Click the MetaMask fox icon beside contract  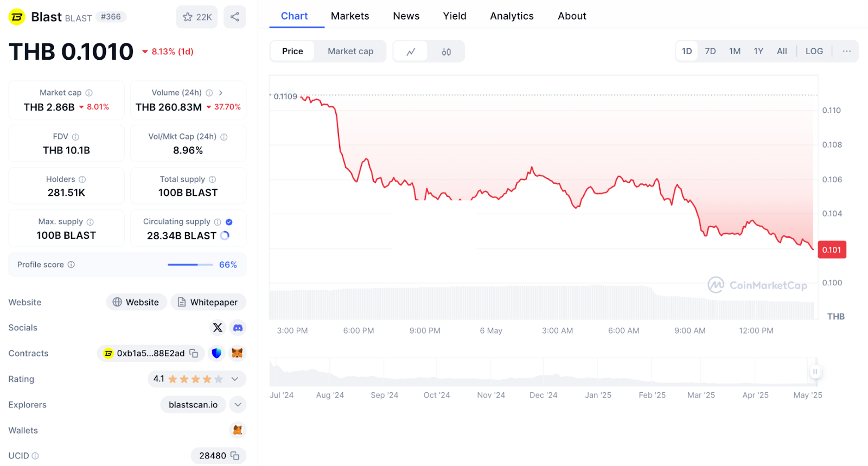tap(237, 353)
